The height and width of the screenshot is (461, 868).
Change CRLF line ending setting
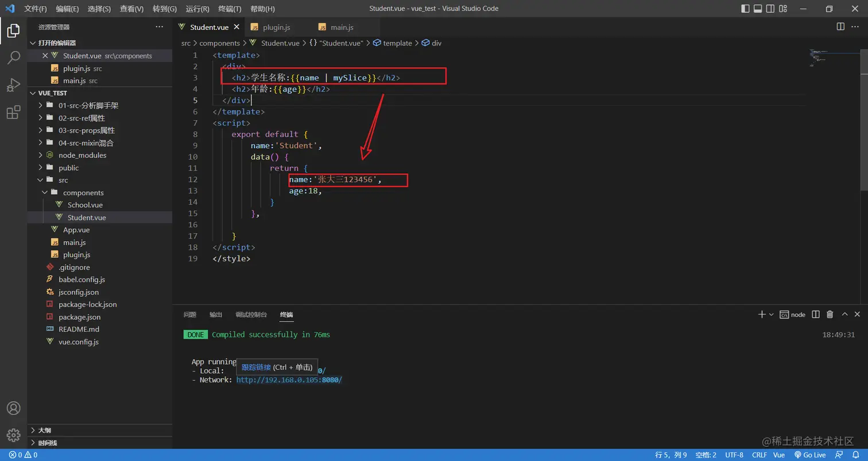click(759, 455)
